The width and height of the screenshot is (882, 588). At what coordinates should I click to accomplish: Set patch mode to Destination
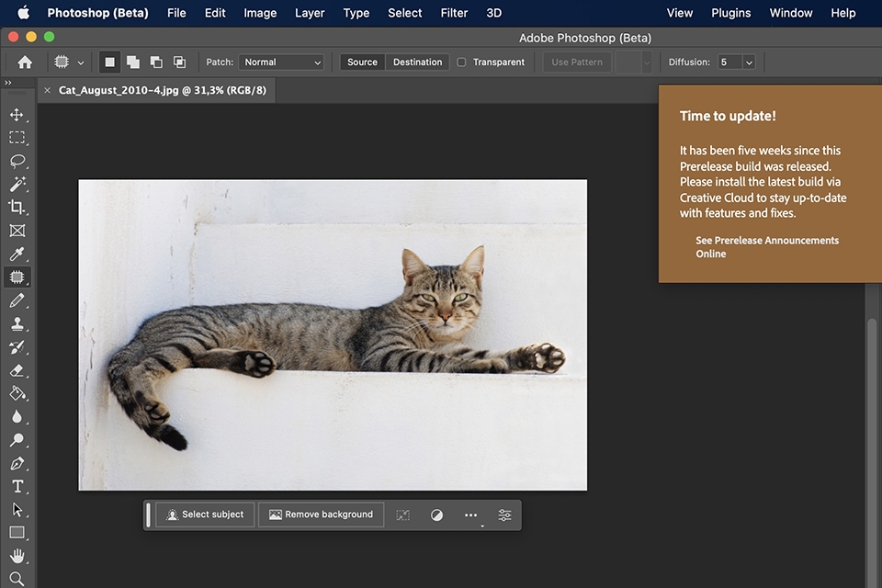click(x=417, y=62)
